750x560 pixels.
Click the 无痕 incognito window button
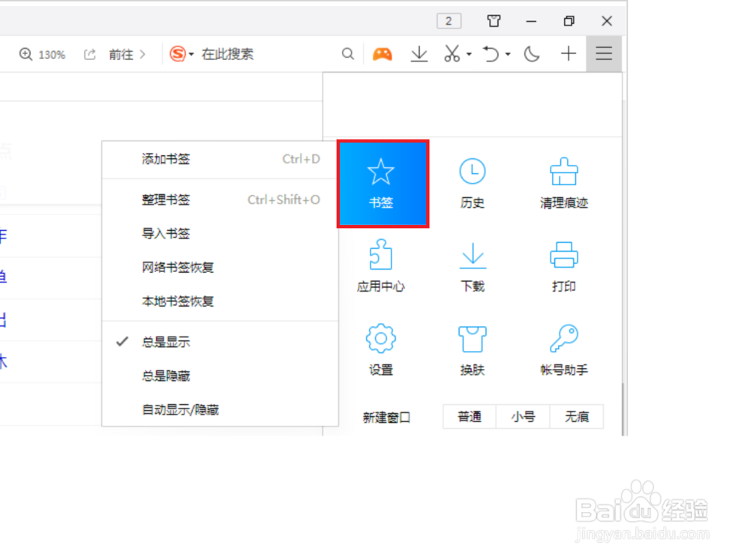(x=576, y=417)
